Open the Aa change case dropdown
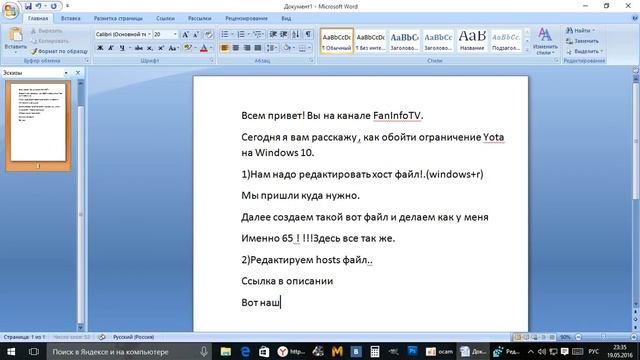Screen dimensions: 640x360 click(173, 48)
